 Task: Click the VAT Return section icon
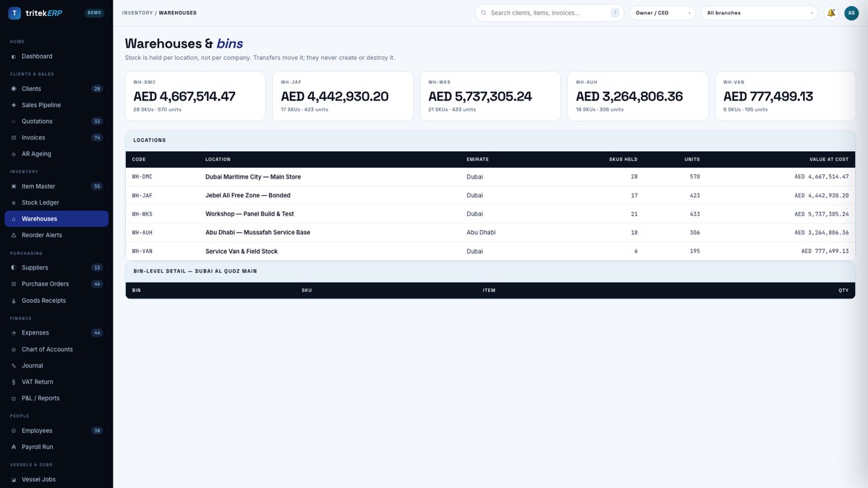pyautogui.click(x=14, y=382)
